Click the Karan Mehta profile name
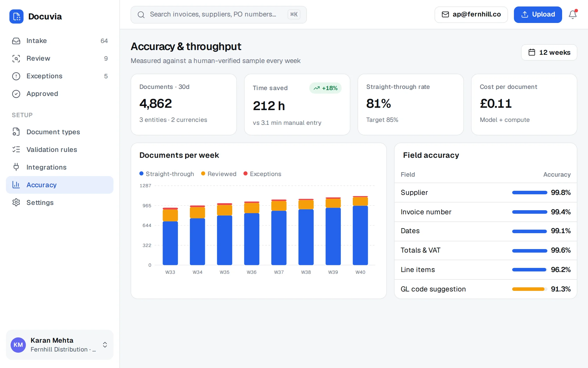Image resolution: width=588 pixels, height=368 pixels. (52, 340)
